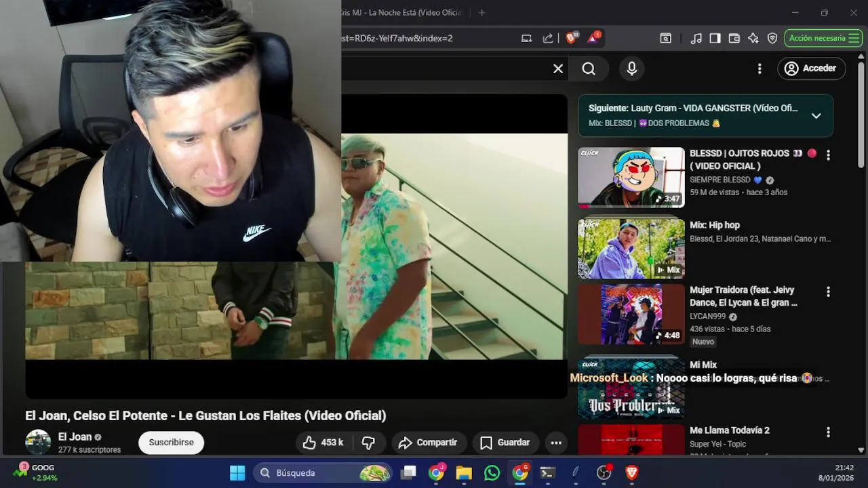Viewport: 868px width, 488px height.
Task: Open the GOOG stock widget in taskbar
Action: click(x=35, y=472)
